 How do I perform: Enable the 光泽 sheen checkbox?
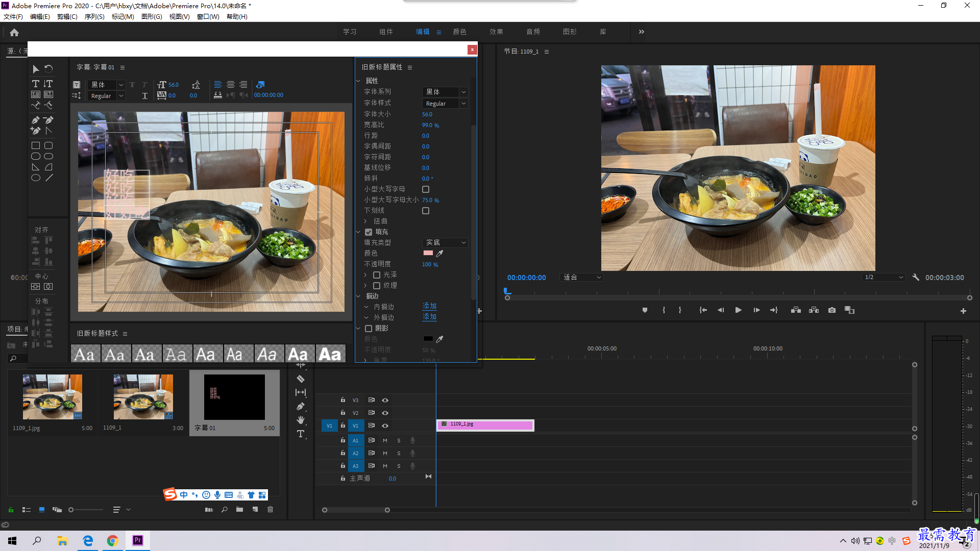point(377,275)
